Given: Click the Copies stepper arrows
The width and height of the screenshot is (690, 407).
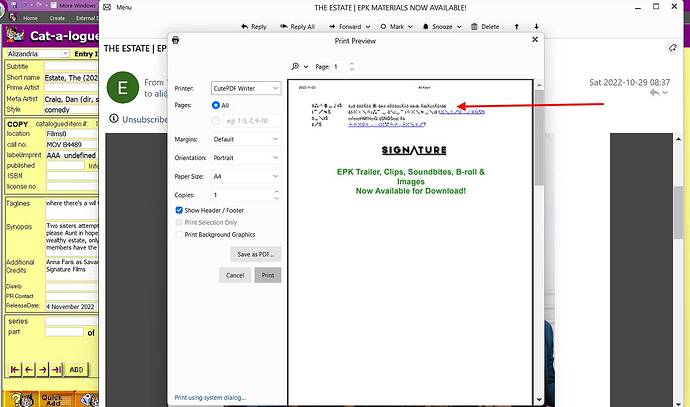Looking at the screenshot, I should [276, 195].
